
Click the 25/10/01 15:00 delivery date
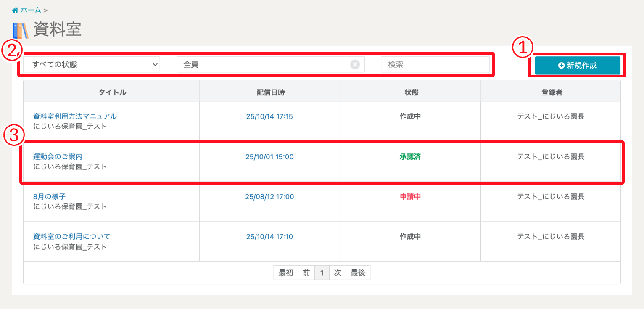point(269,157)
